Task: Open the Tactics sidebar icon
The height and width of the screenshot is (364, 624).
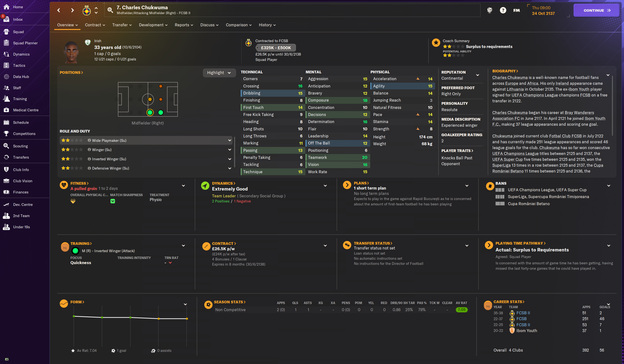Action: pos(6,65)
